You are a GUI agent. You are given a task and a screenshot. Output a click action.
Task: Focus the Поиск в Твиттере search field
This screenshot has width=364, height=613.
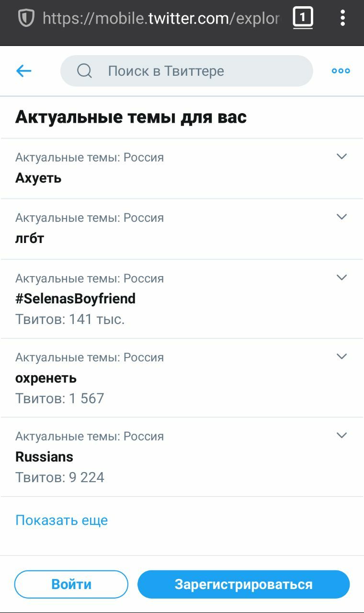click(x=187, y=71)
